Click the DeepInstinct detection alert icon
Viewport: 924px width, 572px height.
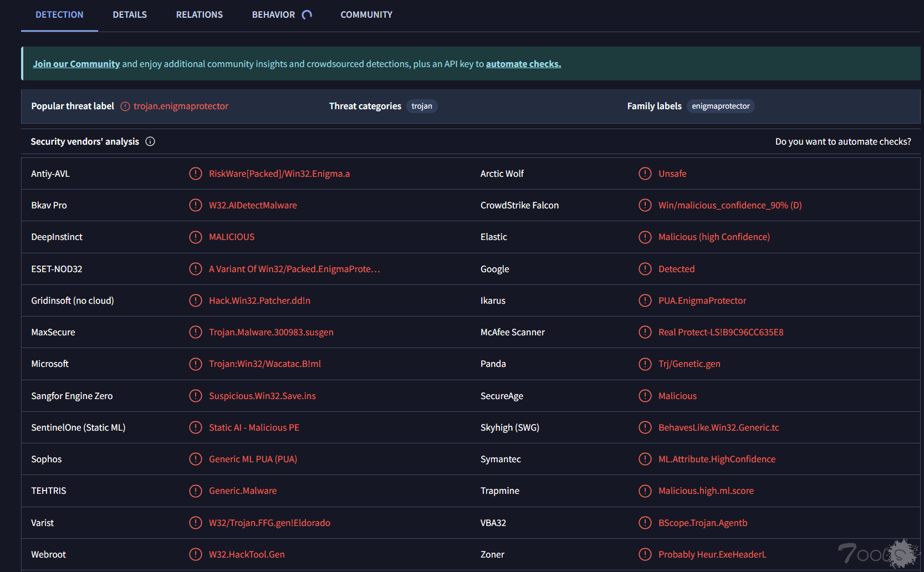point(196,237)
